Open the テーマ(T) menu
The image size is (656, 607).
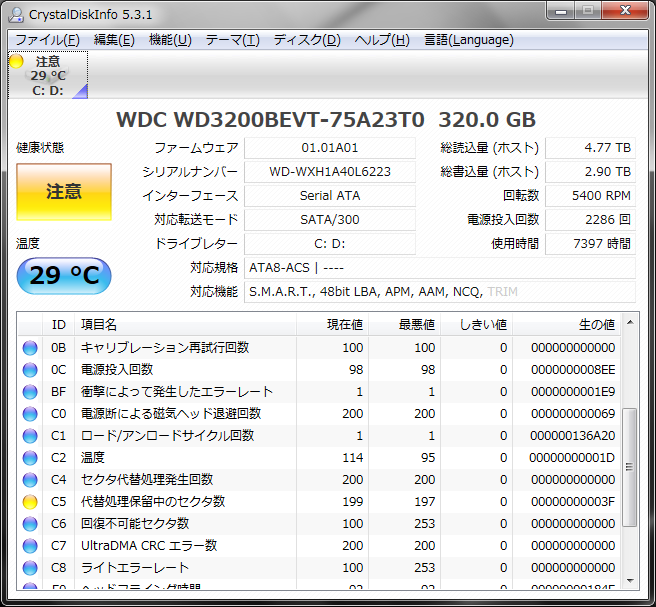point(233,40)
